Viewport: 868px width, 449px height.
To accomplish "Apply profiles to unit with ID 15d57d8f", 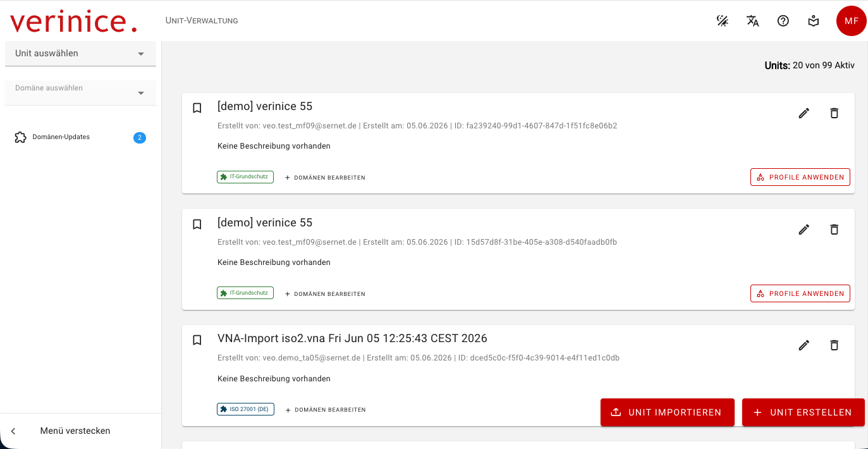I will tap(800, 293).
